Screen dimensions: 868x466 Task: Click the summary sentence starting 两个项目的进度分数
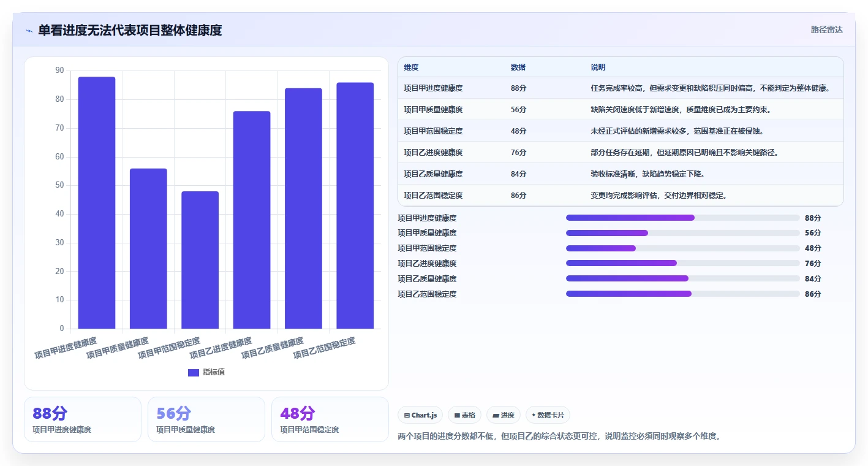[559, 437]
